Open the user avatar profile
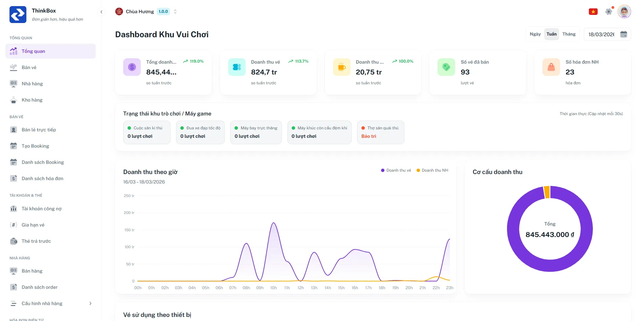The height and width of the screenshot is (321, 644). pyautogui.click(x=624, y=12)
